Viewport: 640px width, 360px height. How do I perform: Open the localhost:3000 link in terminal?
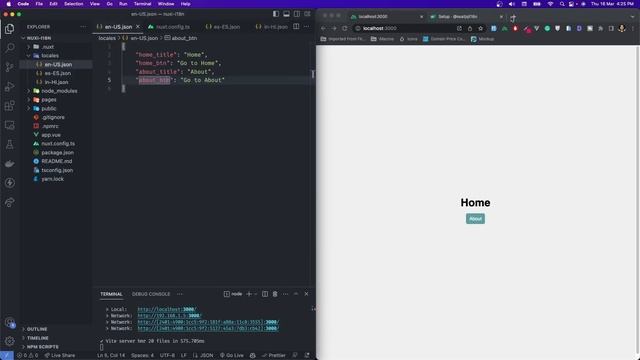coord(167,309)
